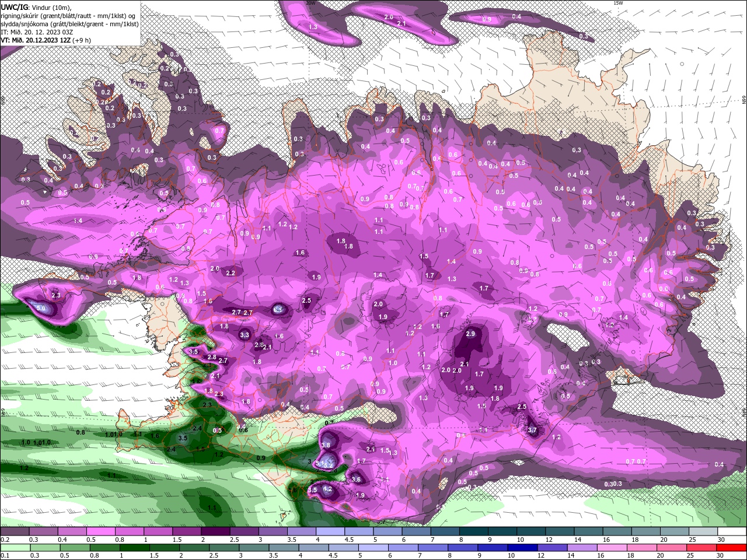Select the dark teal 9–10 swatch in upper legend row
Screen dimensions: 747x560
tap(502, 531)
